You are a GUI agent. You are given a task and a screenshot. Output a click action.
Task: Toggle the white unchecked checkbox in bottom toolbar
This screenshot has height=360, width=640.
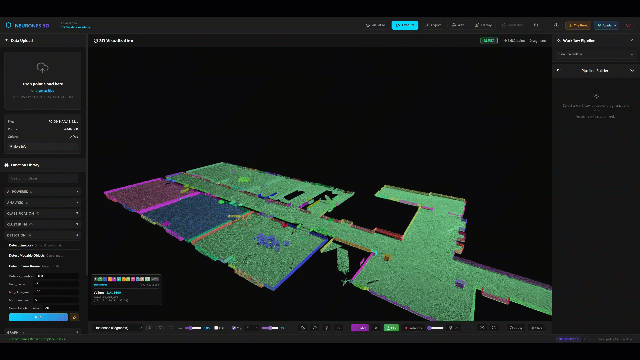tap(216, 328)
